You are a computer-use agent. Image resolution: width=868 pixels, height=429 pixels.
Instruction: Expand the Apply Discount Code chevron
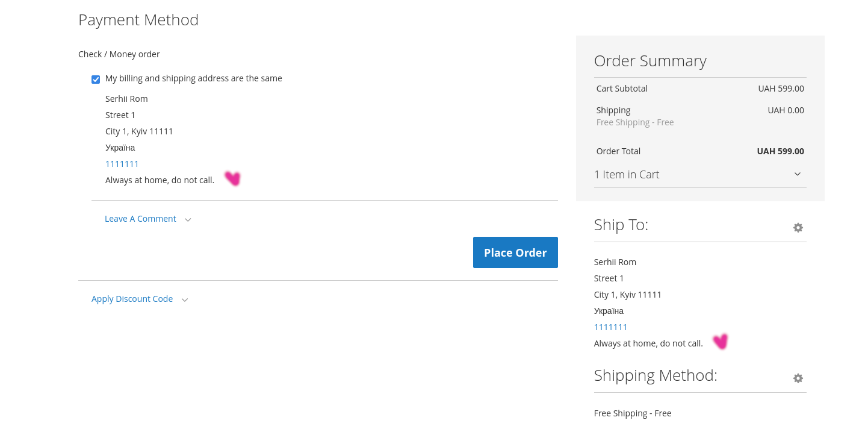pyautogui.click(x=185, y=299)
